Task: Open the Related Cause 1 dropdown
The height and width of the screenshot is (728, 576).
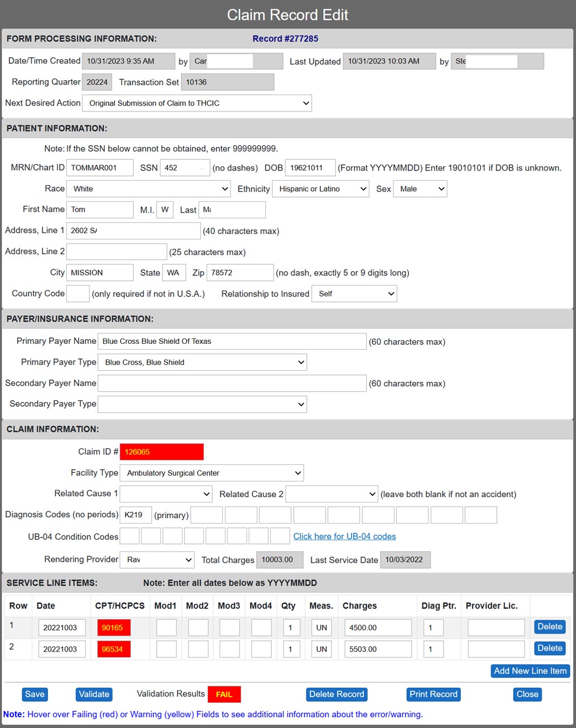Action: point(166,494)
